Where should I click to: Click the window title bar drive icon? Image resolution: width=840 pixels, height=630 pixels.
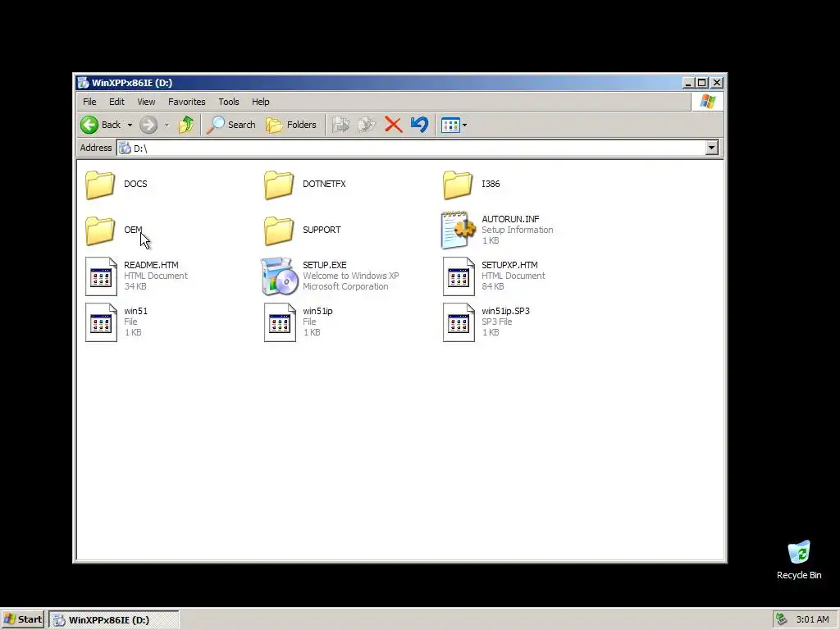click(83, 83)
